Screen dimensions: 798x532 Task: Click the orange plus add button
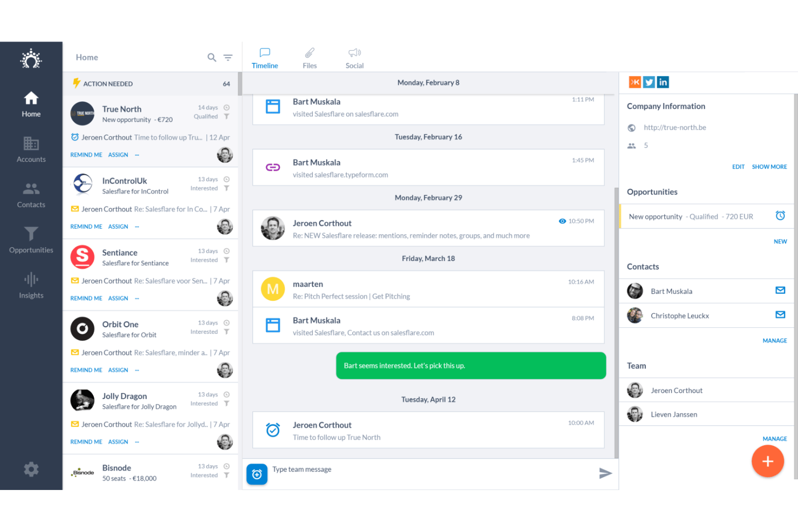click(x=768, y=461)
